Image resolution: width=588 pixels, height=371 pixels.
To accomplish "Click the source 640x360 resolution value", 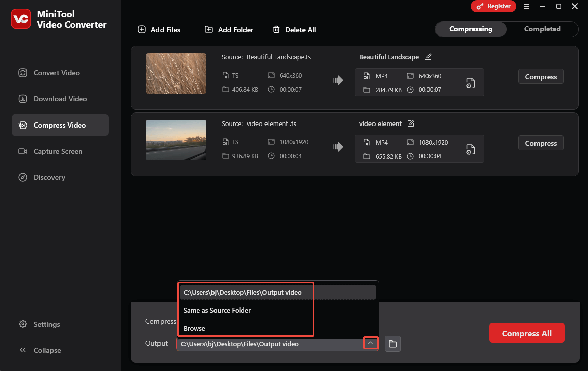I will coord(291,75).
